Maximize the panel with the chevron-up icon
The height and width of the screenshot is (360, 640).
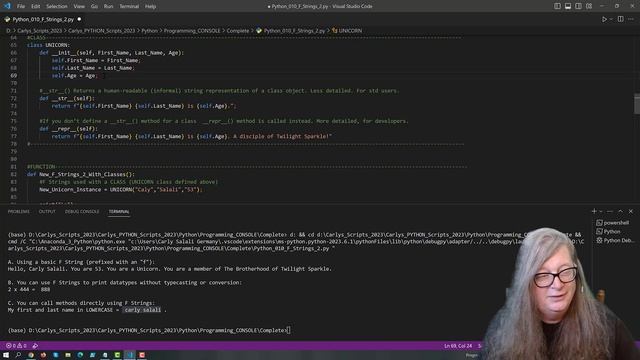pyautogui.click(x=620, y=211)
